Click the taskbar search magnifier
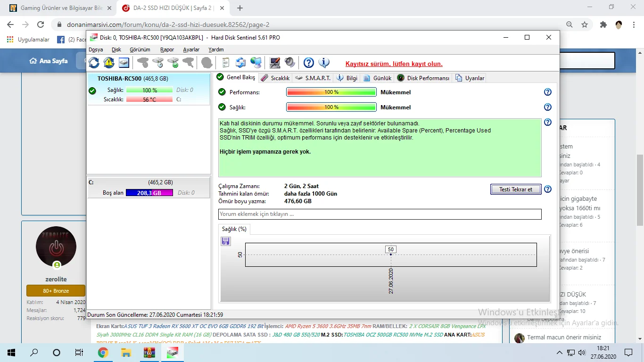The width and height of the screenshot is (644, 362). coord(34,352)
